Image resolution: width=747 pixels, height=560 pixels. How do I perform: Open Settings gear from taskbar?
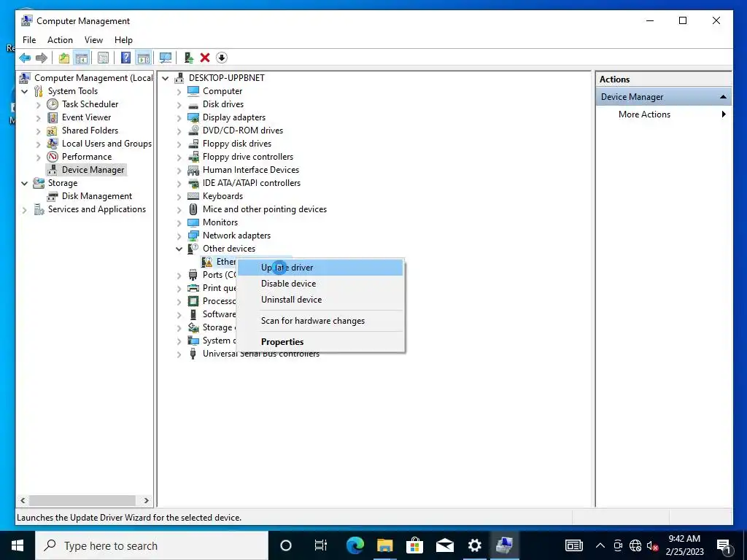point(474,545)
